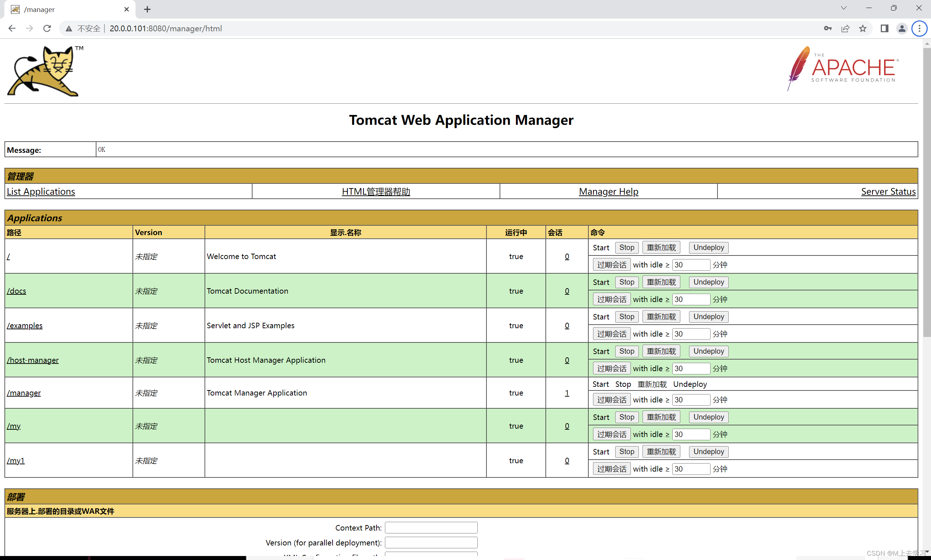The image size is (931, 560).
Task: Select the /manager browser tab
Action: pyautogui.click(x=70, y=9)
